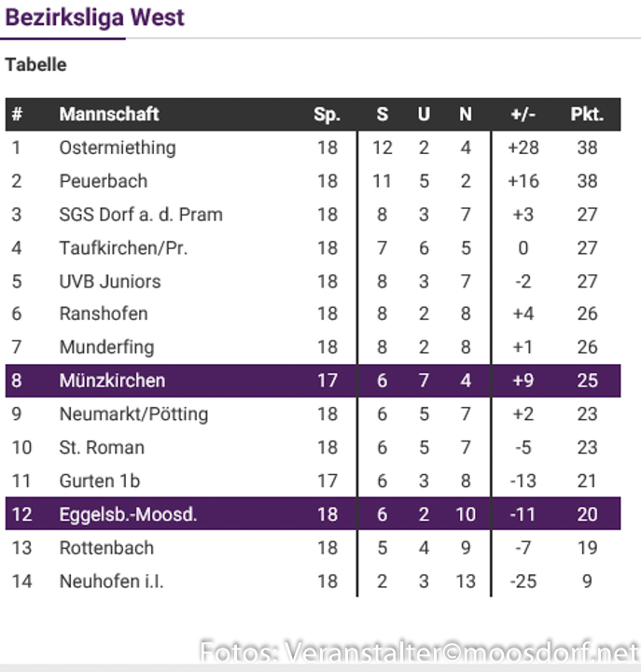641x672 pixels.
Task: Click on St. Roman team
Action: click(x=102, y=447)
